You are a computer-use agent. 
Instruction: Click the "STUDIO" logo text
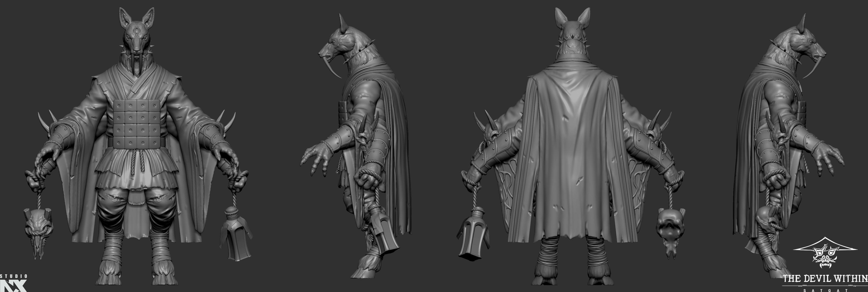[x=14, y=276]
